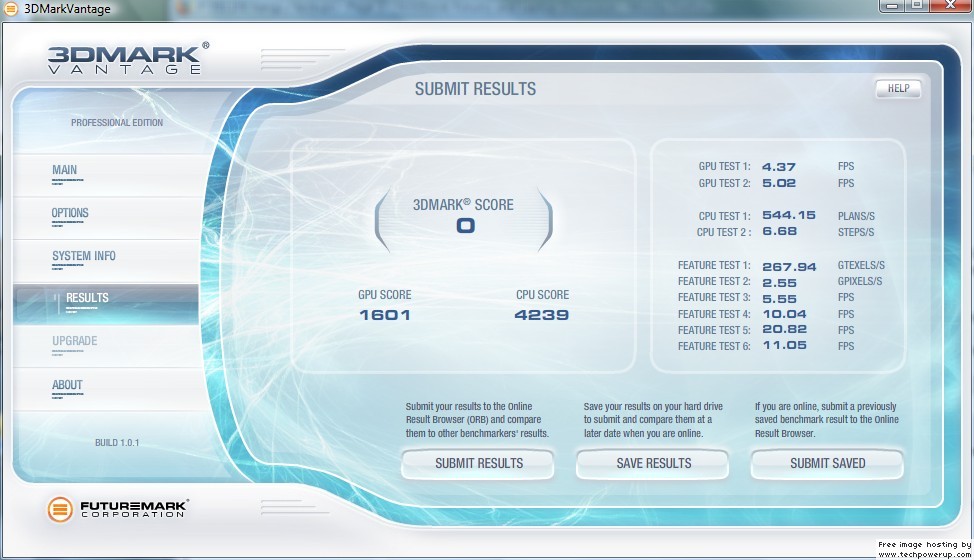Click GPU Test 2 value 5.02
Image resolution: width=974 pixels, height=560 pixels.
(779, 183)
